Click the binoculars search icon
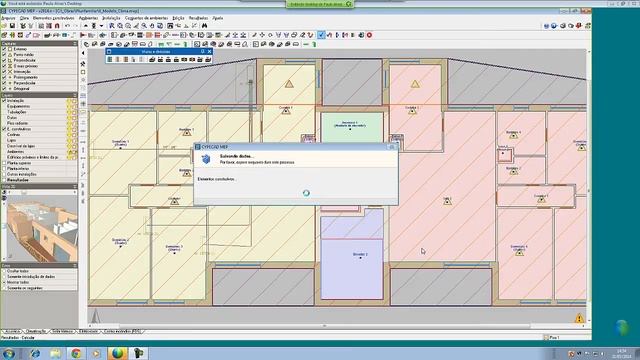 click(x=204, y=26)
